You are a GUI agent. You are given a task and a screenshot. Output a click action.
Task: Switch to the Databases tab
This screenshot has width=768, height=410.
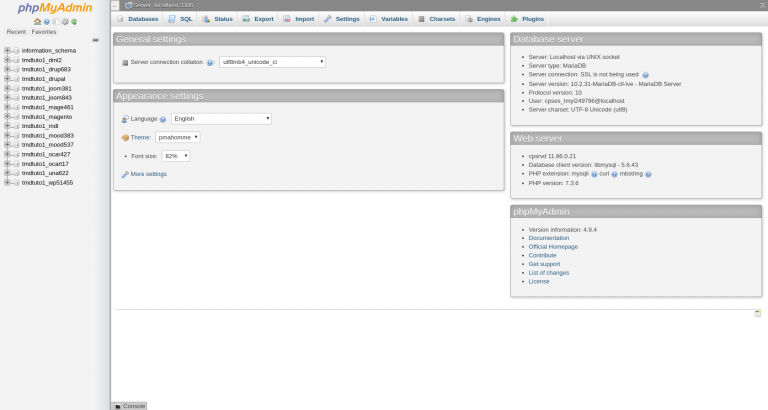138,19
